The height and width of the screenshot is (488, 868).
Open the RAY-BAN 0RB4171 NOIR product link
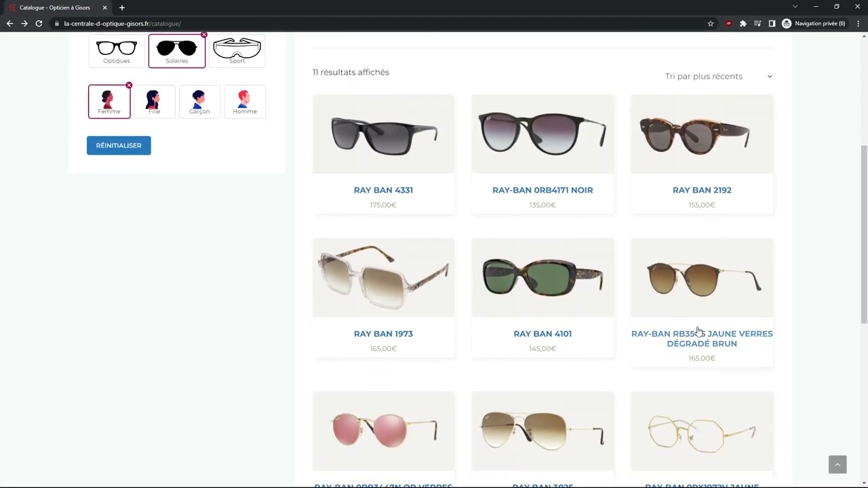point(542,190)
